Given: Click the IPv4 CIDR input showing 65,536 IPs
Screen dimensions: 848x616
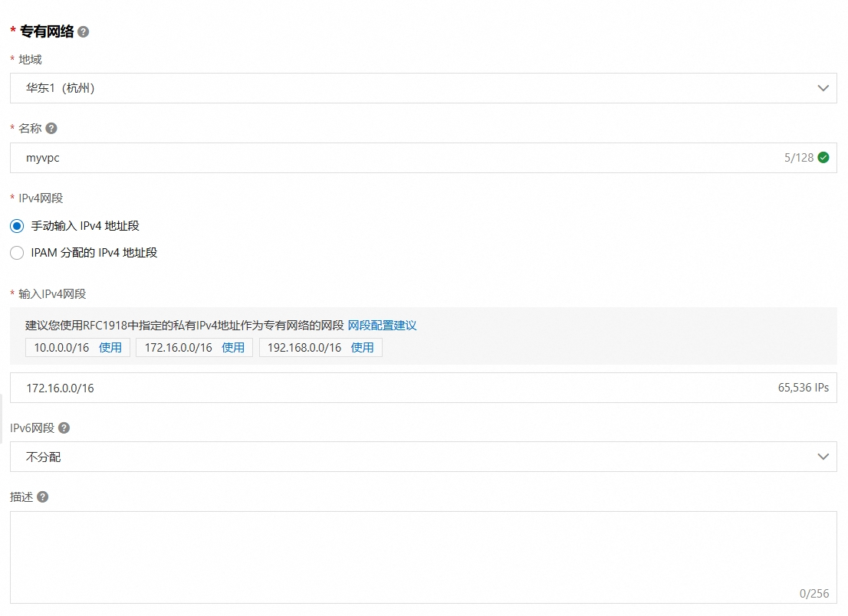Looking at the screenshot, I should [x=383, y=388].
